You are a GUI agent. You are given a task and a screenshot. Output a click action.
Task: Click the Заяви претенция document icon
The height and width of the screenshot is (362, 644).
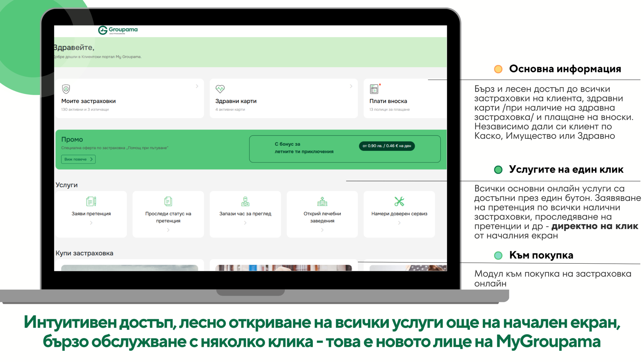pyautogui.click(x=91, y=201)
